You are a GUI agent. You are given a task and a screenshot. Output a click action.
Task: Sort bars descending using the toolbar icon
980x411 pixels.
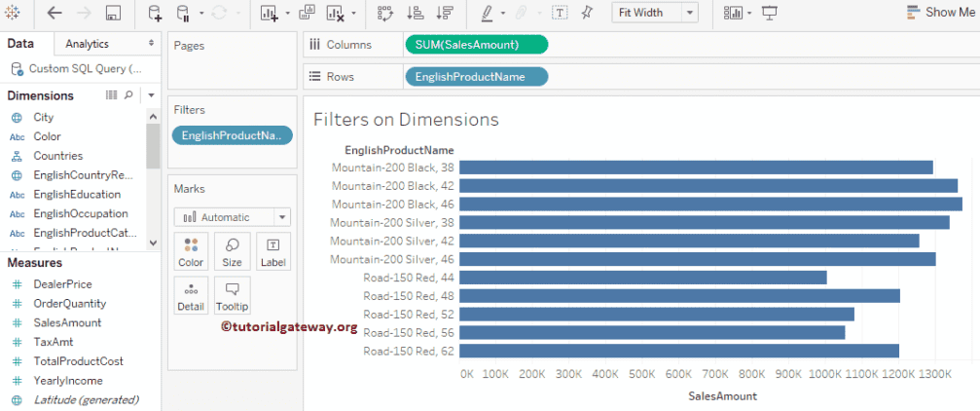point(445,13)
